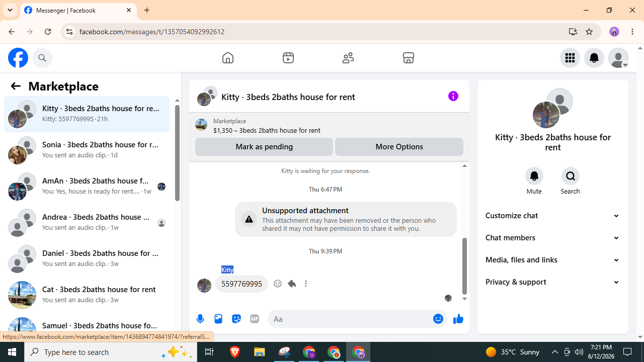Click the address bar URL
Screen dimensions: 644x362
pyautogui.click(x=152, y=32)
